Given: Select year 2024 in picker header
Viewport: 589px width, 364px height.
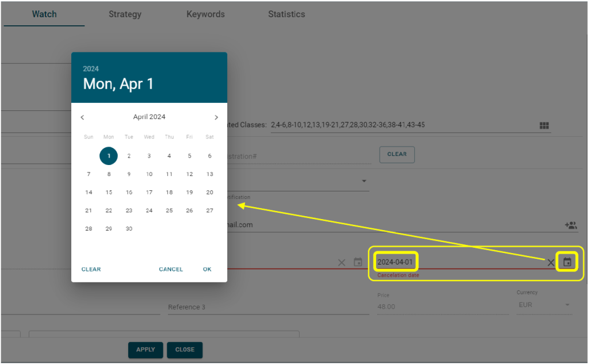Looking at the screenshot, I should [90, 69].
